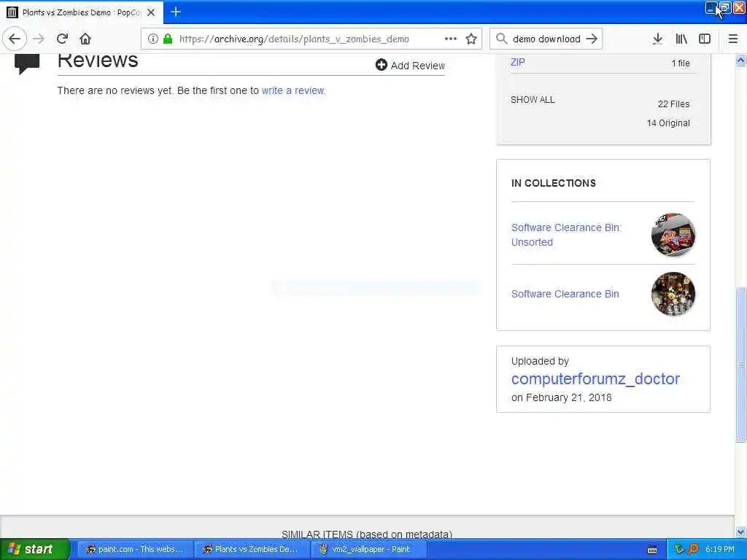747x560 pixels.
Task: Open the Library bookshelf icon
Action: coord(681,39)
